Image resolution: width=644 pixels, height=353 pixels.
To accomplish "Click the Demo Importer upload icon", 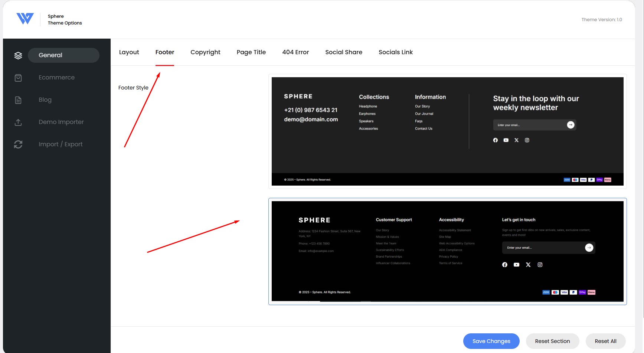I will [x=18, y=122].
